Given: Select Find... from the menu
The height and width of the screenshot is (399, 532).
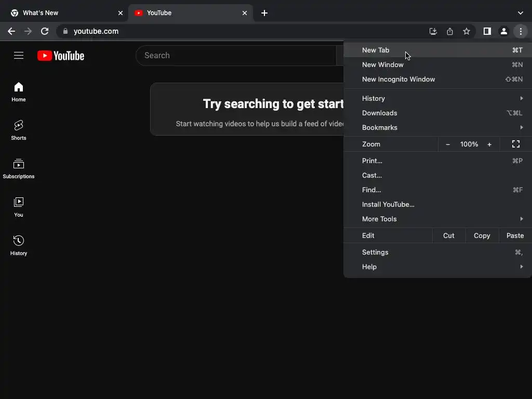Looking at the screenshot, I should (x=437, y=190).
